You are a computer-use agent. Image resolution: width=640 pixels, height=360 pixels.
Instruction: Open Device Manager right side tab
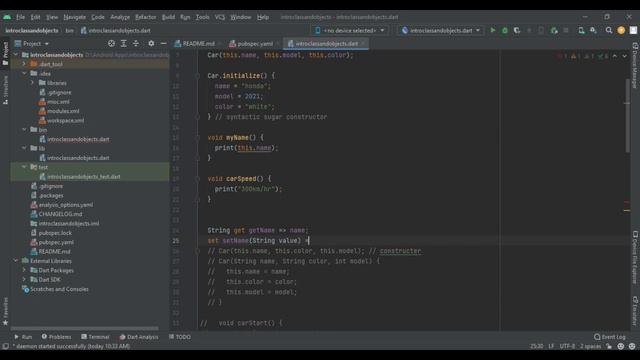(x=635, y=65)
